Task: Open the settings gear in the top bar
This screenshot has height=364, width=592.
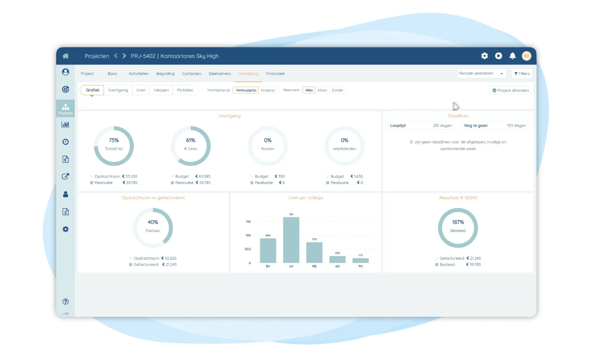Action: coord(485,56)
